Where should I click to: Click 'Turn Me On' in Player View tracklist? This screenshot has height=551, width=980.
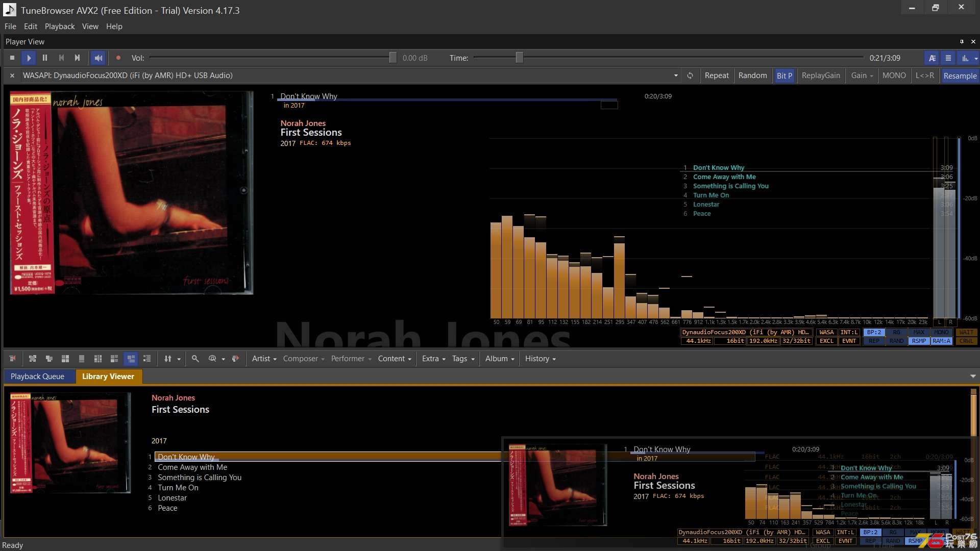(711, 195)
